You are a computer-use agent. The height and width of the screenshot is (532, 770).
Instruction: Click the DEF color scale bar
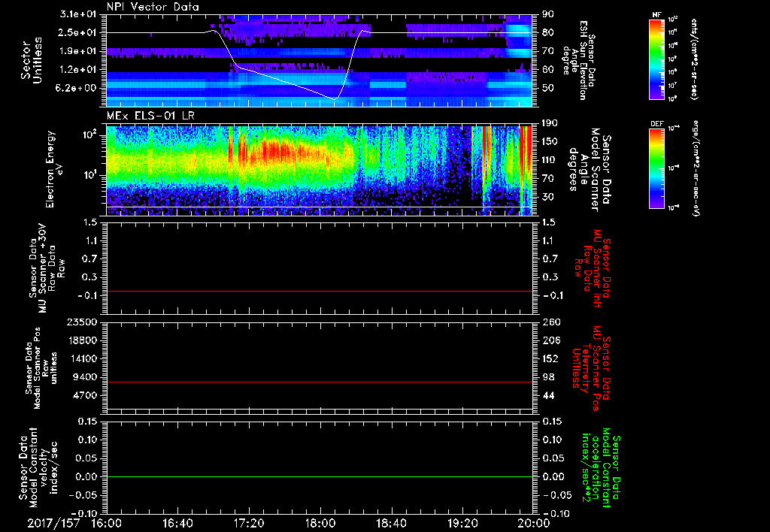pyautogui.click(x=656, y=168)
